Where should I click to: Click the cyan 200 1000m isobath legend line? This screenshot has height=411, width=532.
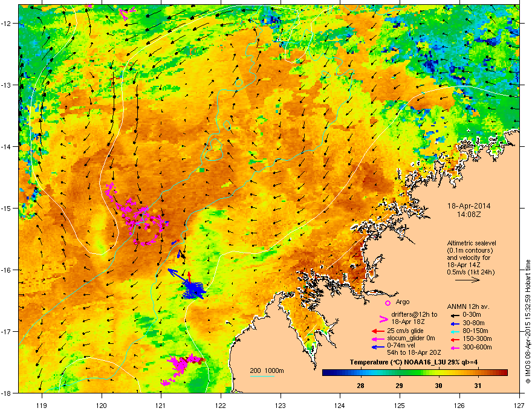click(x=262, y=376)
